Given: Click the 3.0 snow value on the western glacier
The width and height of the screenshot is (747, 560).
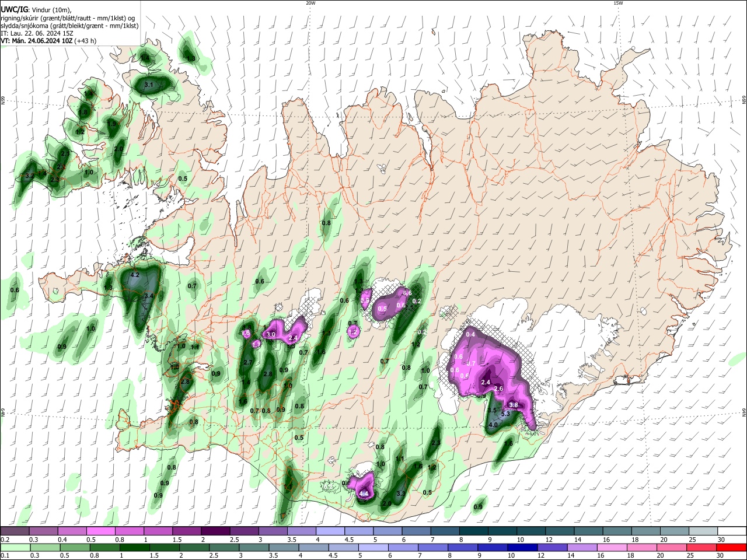Looking at the screenshot, I should [271, 335].
